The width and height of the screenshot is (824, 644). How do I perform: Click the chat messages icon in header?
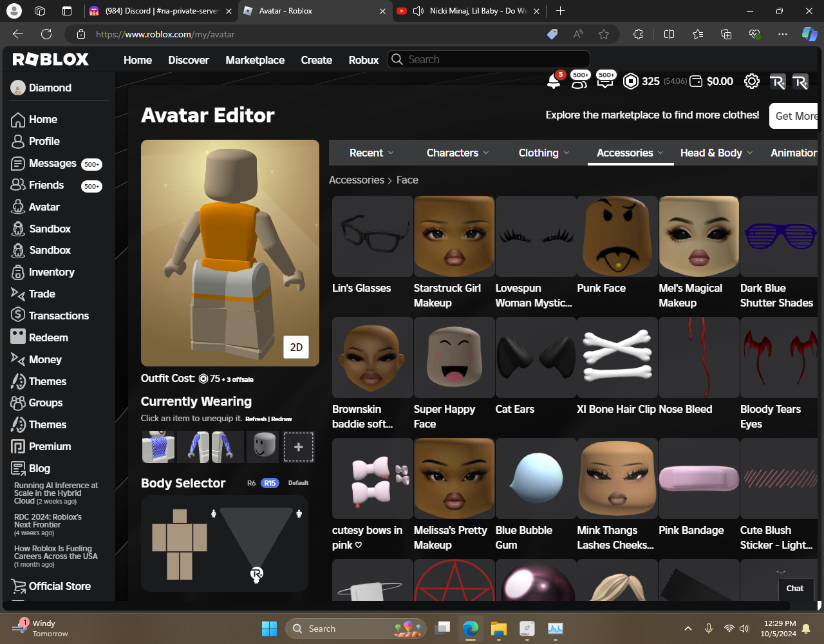[x=605, y=80]
